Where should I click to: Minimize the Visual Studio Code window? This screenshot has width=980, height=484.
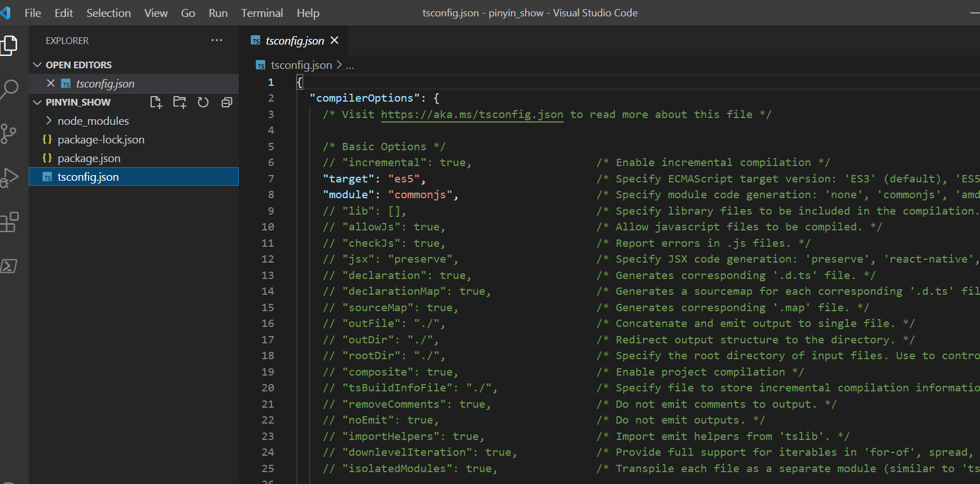(974, 13)
